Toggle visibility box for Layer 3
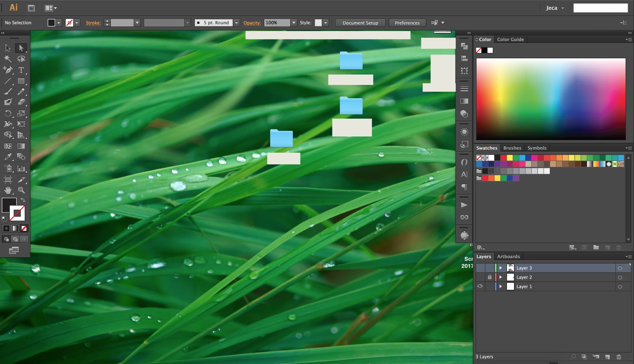The image size is (634, 364). click(480, 268)
